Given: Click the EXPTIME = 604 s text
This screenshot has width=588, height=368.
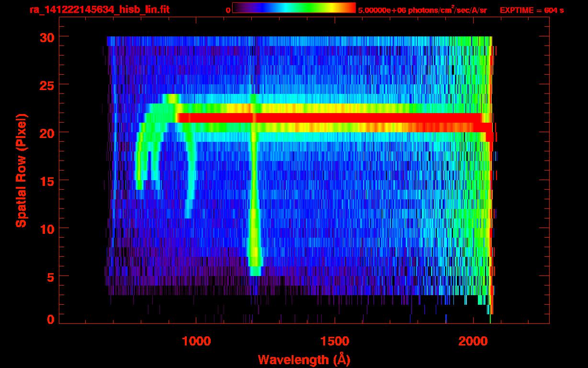Looking at the screenshot, I should (531, 10).
